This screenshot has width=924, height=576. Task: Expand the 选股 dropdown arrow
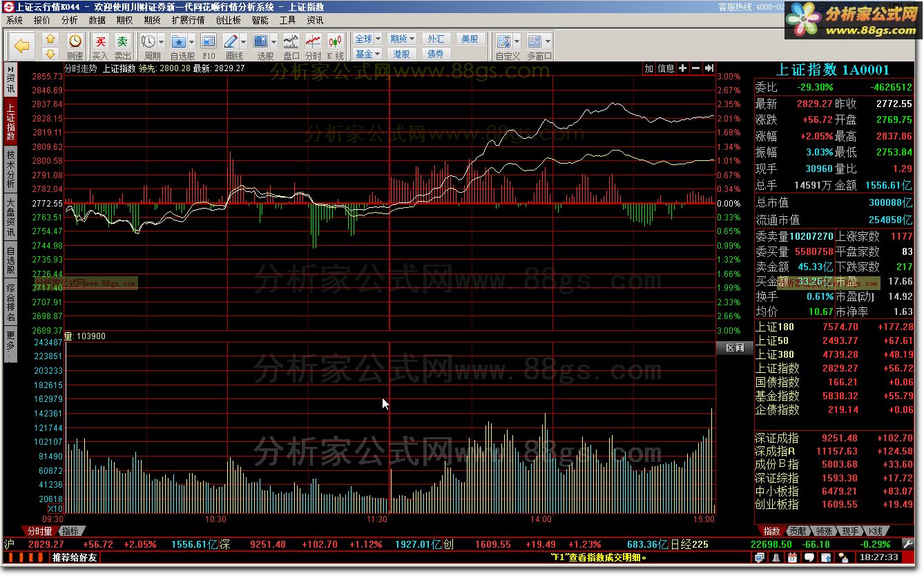pos(274,41)
